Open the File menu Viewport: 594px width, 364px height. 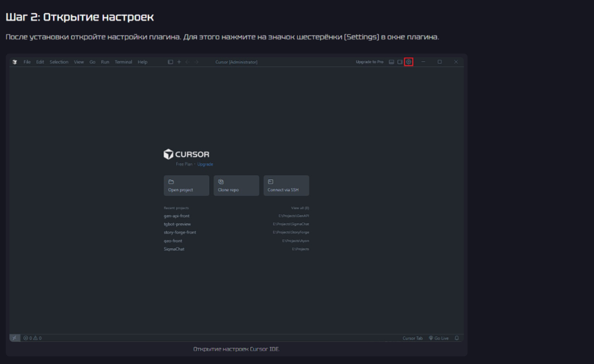[27, 62]
